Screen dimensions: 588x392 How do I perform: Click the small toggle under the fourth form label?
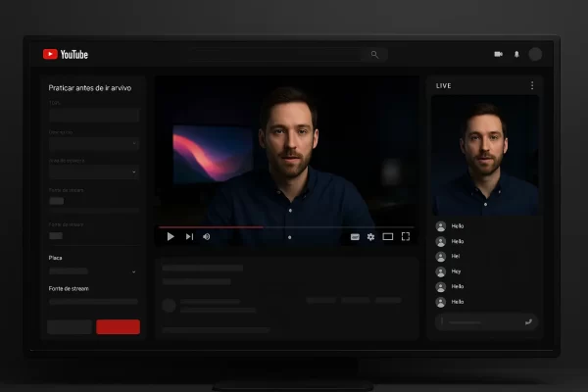57,201
